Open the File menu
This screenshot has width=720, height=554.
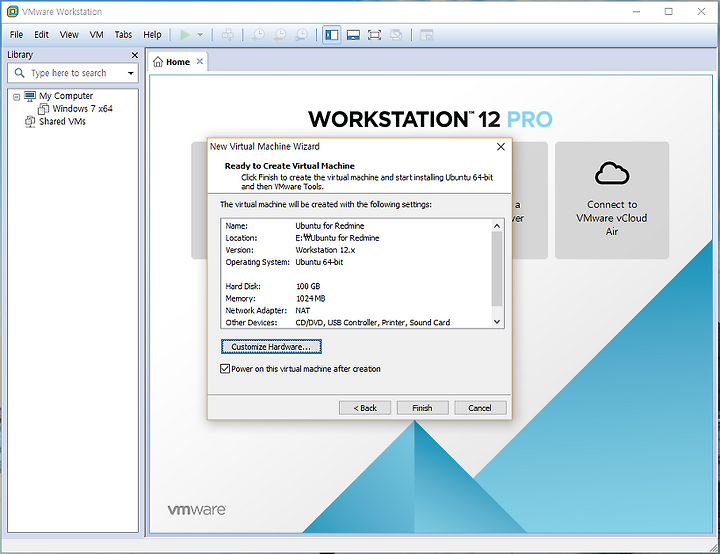16,35
